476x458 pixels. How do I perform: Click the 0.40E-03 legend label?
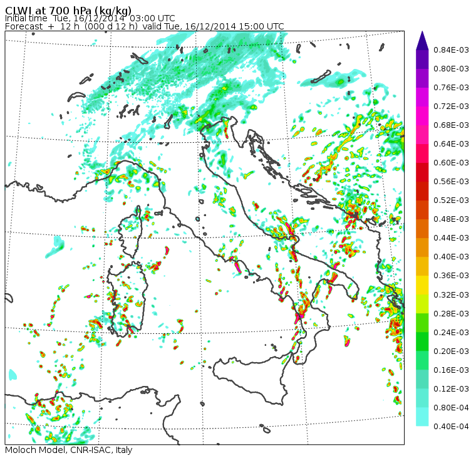(451, 257)
